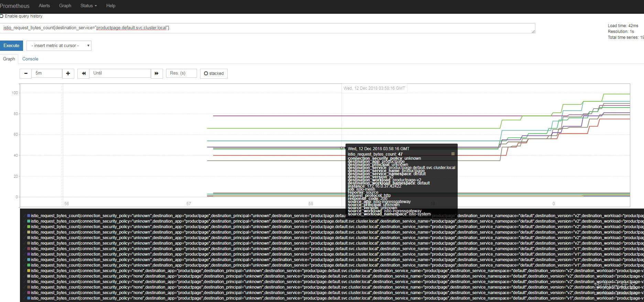This screenshot has height=302, width=644.
Task: Click the fast-forward arrows to advance end time
Action: point(157,74)
